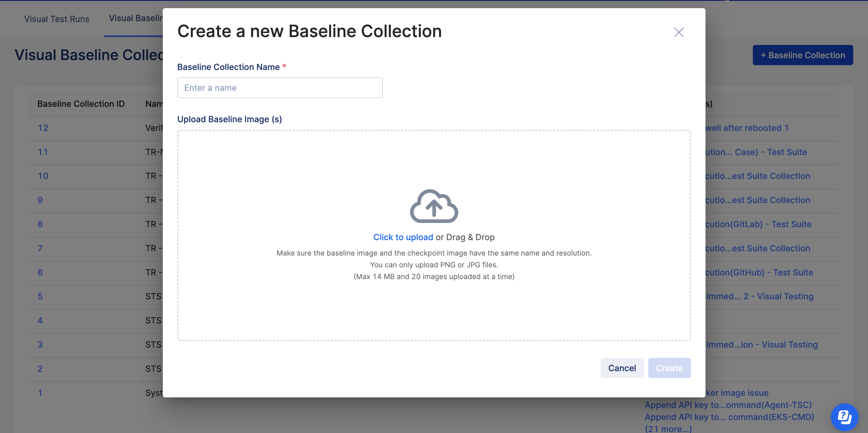The width and height of the screenshot is (868, 433).
Task: Click the 'Click to upload' link
Action: pos(403,237)
